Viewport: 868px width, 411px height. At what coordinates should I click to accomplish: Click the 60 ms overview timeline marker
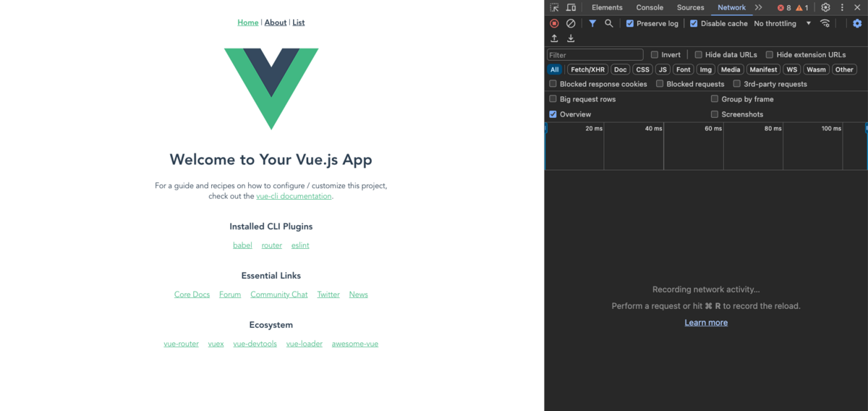[713, 128]
